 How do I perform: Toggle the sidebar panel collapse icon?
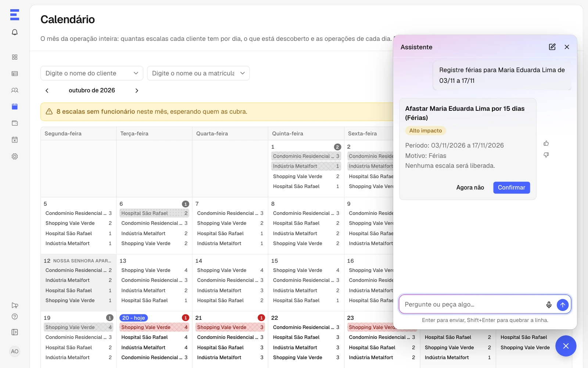(x=15, y=332)
